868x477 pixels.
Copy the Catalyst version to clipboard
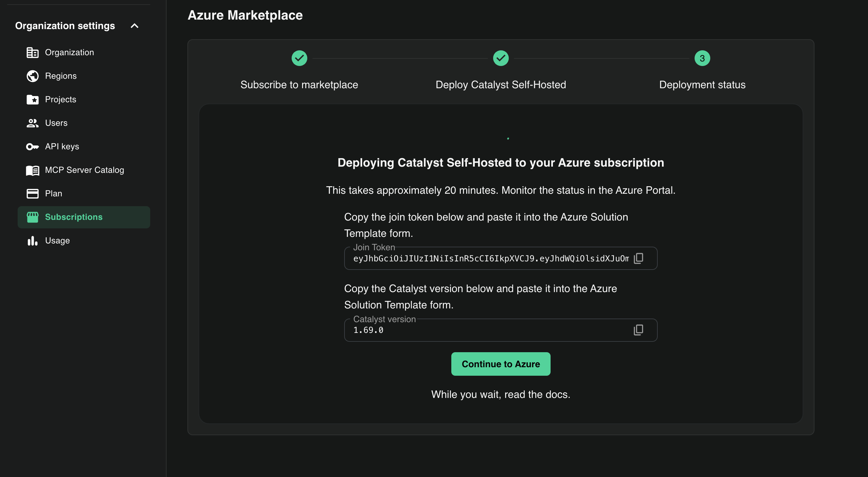638,330
